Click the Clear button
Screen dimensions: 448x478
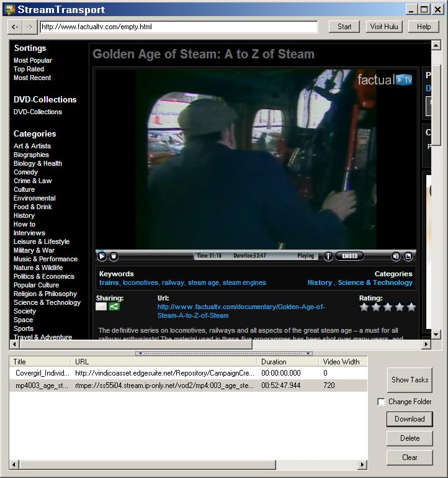[x=410, y=458]
